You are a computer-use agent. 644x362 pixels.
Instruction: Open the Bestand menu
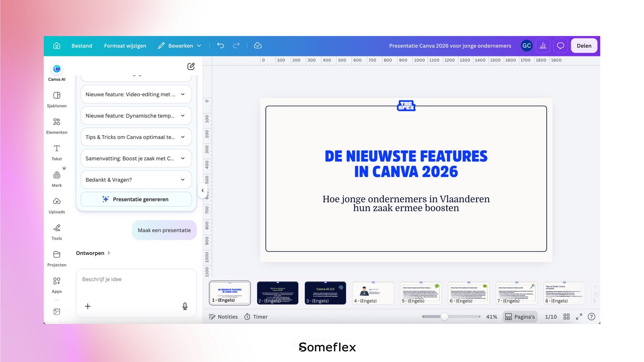coord(82,46)
